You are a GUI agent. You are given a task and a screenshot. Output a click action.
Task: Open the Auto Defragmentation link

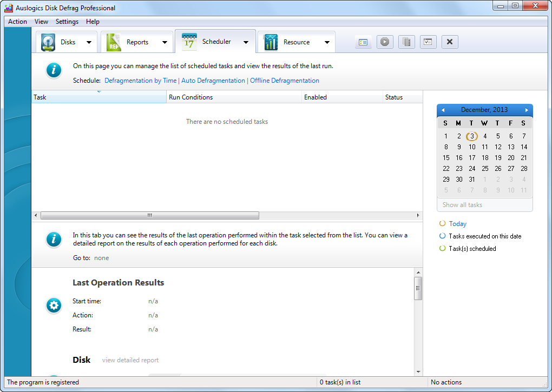point(213,81)
